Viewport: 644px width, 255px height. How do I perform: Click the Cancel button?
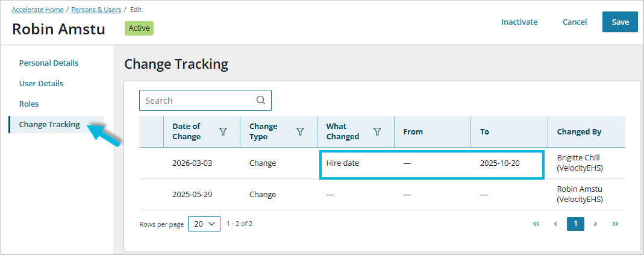click(x=574, y=22)
